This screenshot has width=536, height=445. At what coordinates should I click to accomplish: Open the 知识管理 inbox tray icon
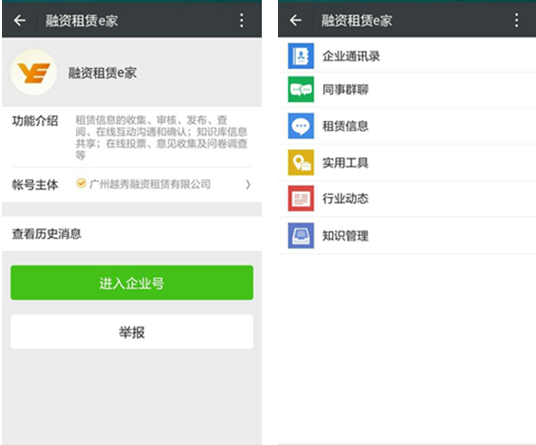tap(301, 235)
